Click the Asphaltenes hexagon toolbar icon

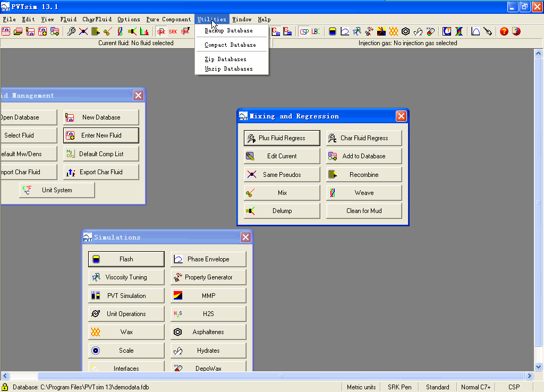click(405, 31)
